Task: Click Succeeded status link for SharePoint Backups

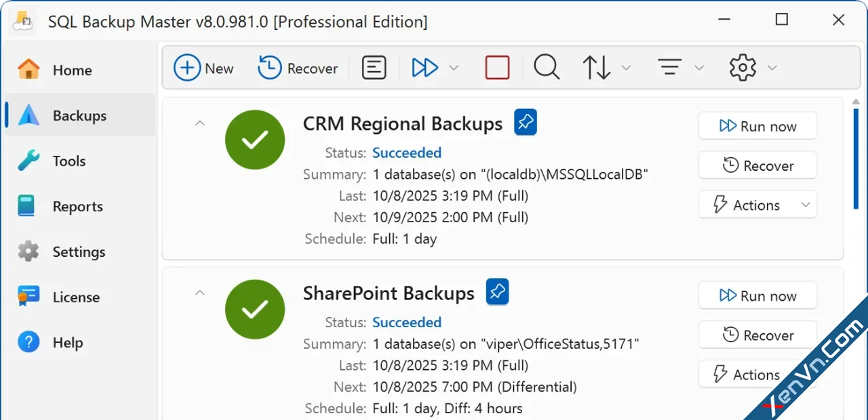Action: point(407,322)
